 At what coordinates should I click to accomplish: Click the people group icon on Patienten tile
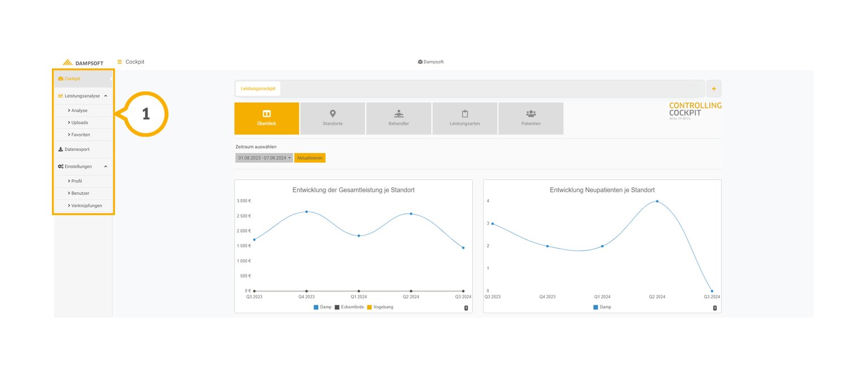coord(531,113)
